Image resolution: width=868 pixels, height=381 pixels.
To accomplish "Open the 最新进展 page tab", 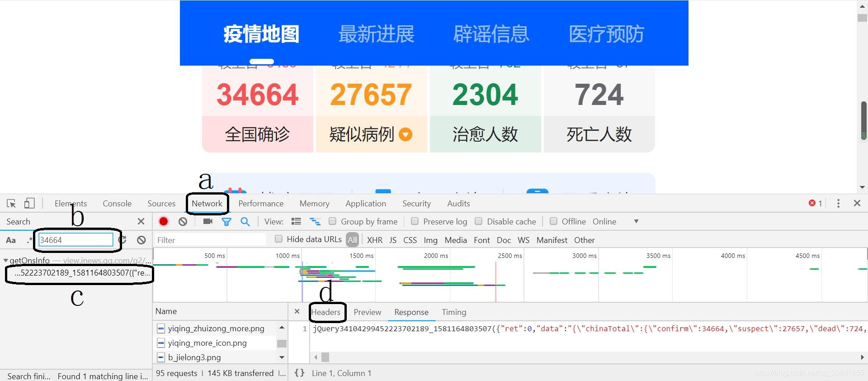I will 376,34.
